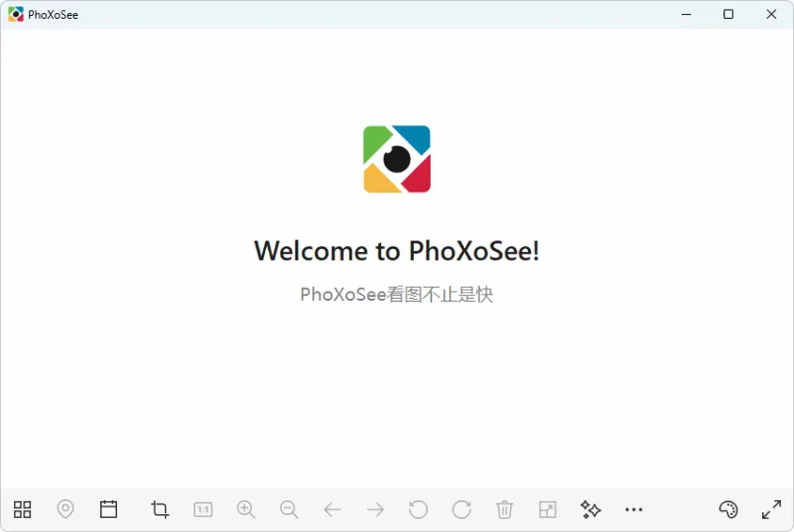Open the sparkle effects icon
794x532 pixels.
[591, 510]
